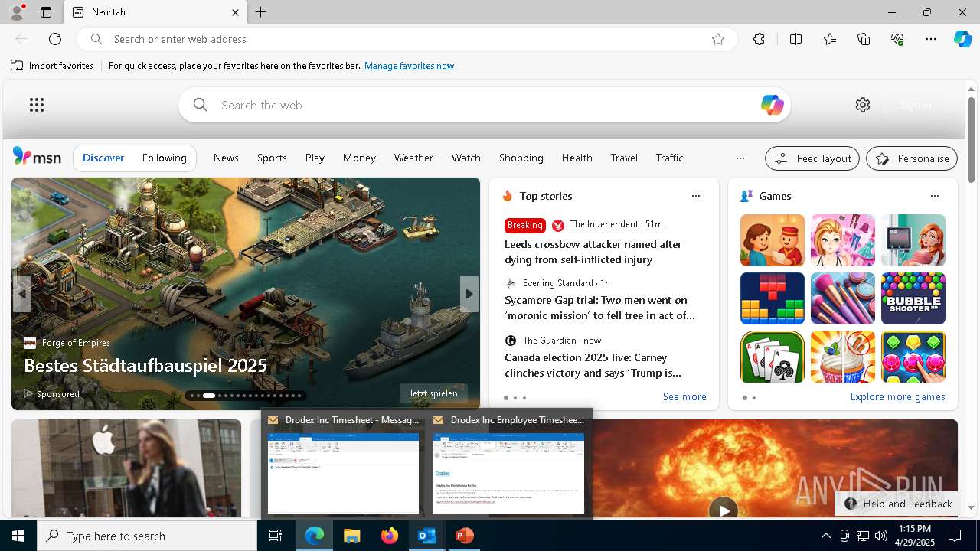Open Top stories options menu
980x551 pixels.
click(696, 196)
